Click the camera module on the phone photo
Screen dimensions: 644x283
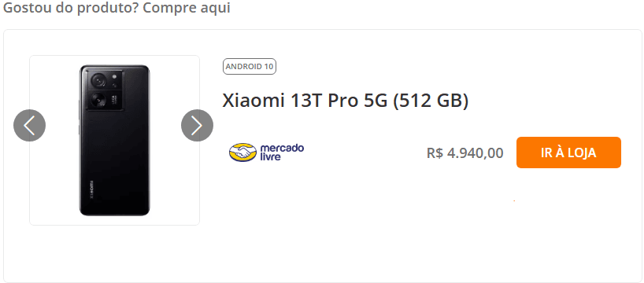(105, 90)
